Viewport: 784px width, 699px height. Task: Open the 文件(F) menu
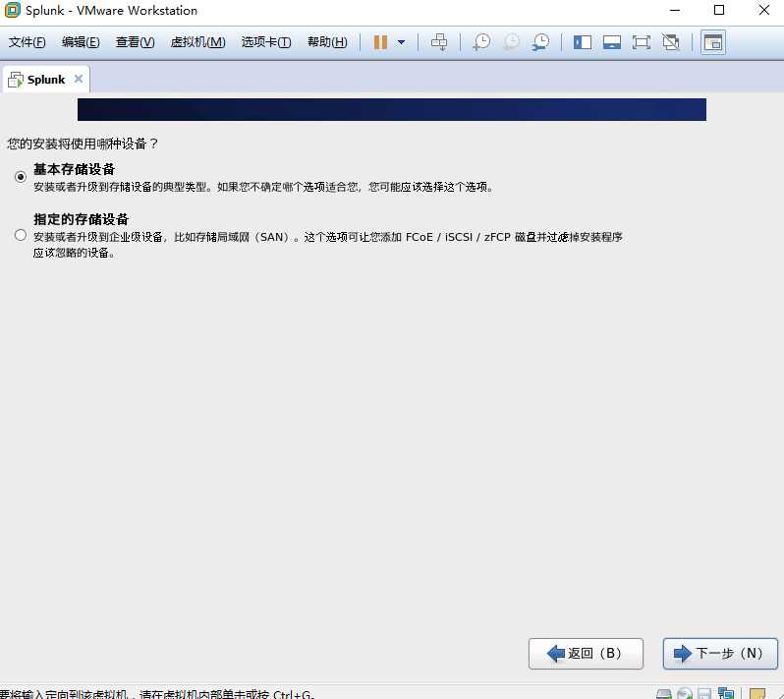click(27, 42)
